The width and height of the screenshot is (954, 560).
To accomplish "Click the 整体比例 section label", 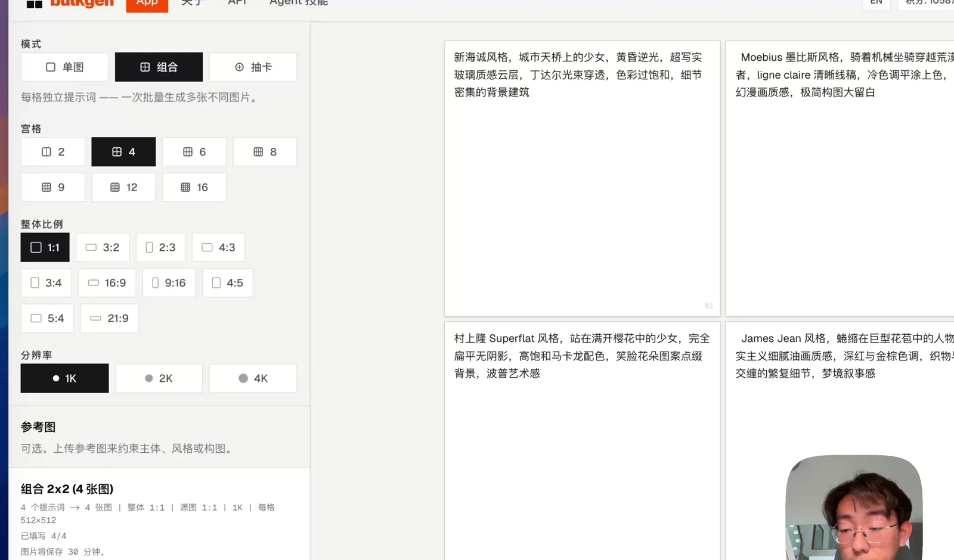I will click(x=42, y=224).
